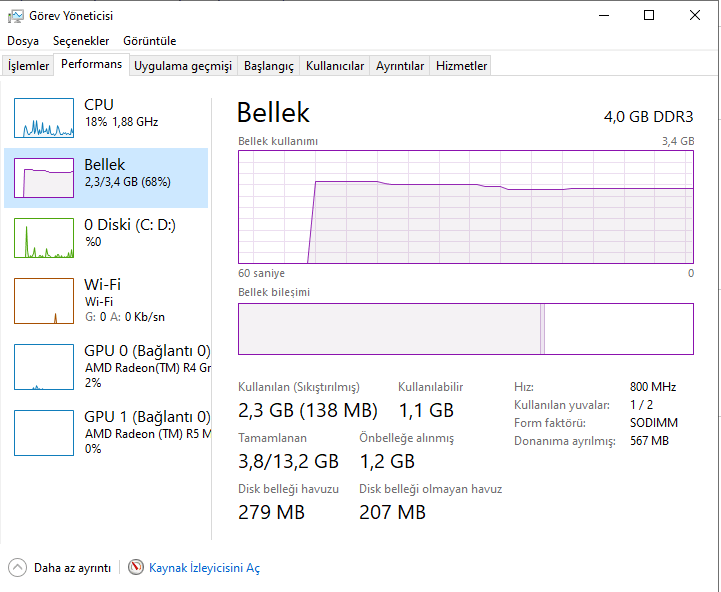Select the GPU 0 graph thumbnail
The image size is (721, 592).
pos(44,366)
